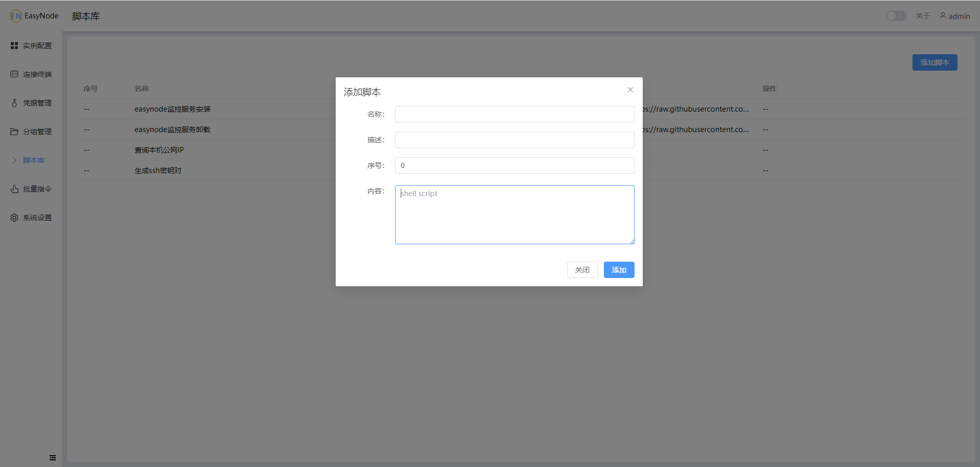Click the 实例配置 grid icon in sidebar

click(x=14, y=46)
